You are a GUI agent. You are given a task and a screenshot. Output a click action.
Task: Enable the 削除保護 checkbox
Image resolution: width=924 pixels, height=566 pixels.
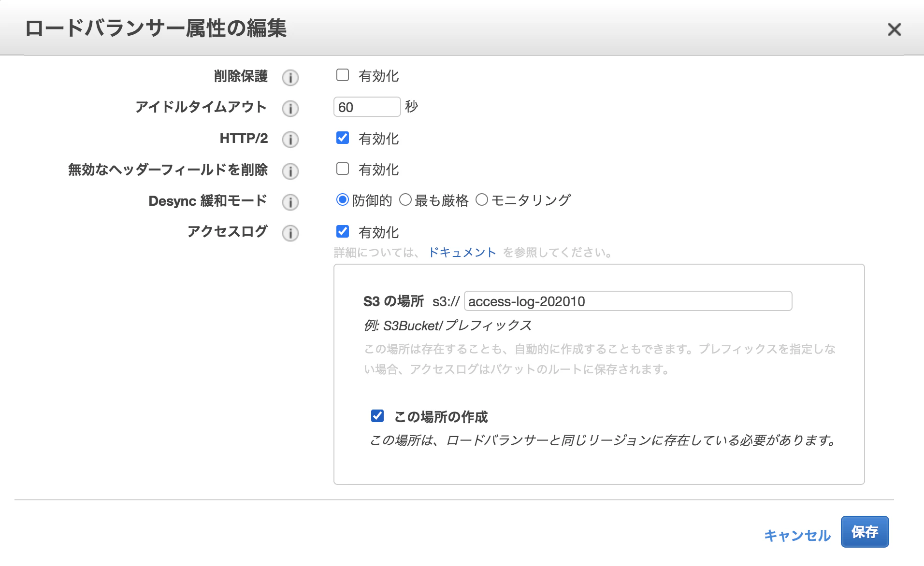coord(343,75)
